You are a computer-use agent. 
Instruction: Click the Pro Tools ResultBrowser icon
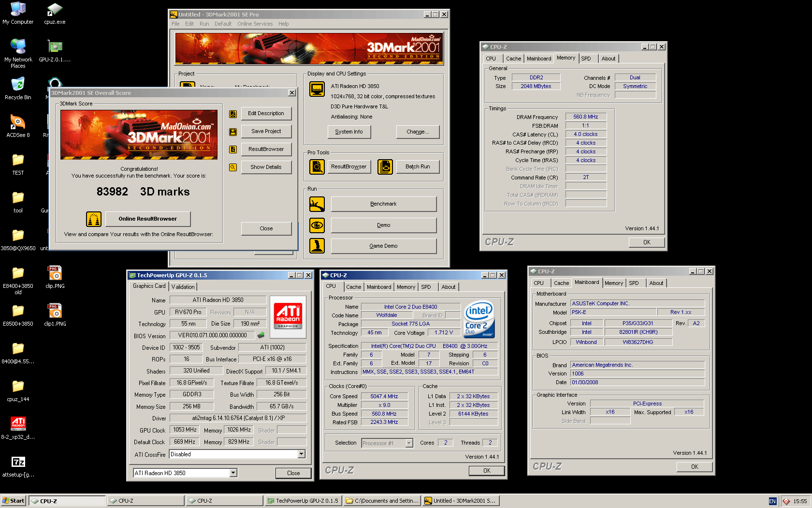(x=317, y=167)
